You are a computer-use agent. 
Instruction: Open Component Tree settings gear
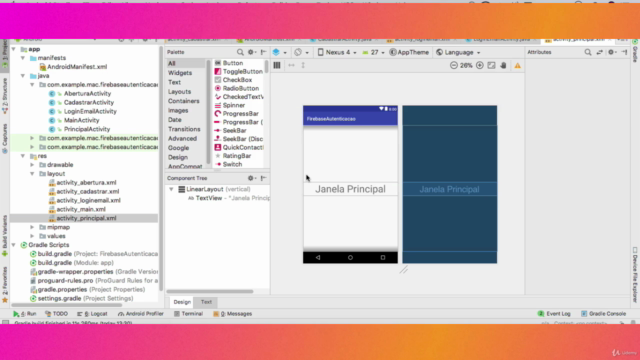pyautogui.click(x=251, y=178)
